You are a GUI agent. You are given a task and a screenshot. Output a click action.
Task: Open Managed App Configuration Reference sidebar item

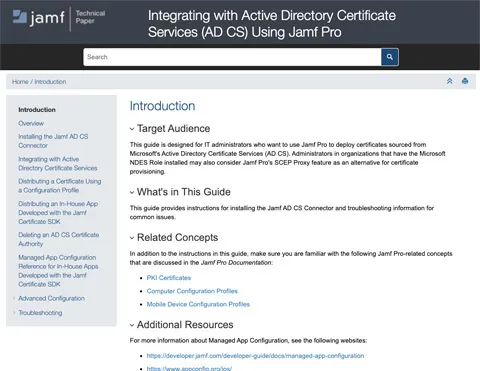(x=58, y=271)
